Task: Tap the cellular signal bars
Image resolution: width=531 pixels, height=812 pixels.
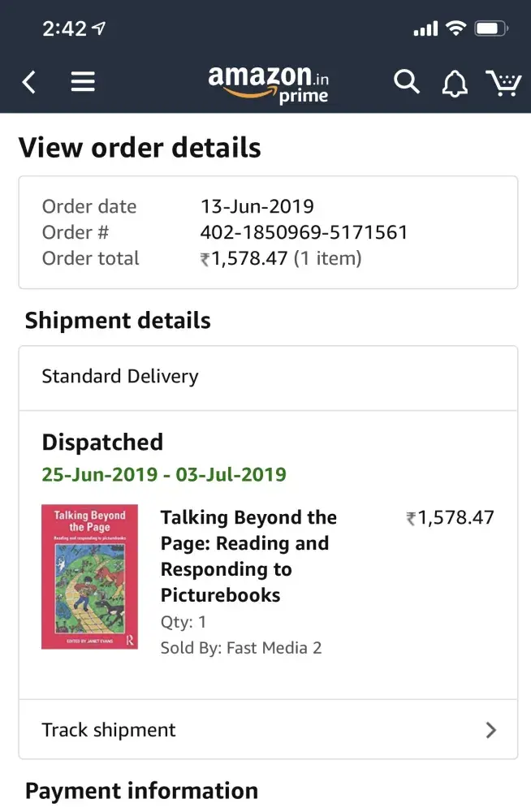Action: point(425,30)
